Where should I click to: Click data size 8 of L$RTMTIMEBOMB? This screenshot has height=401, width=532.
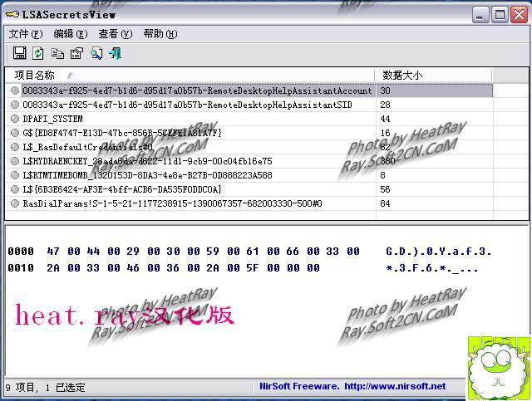(x=382, y=175)
